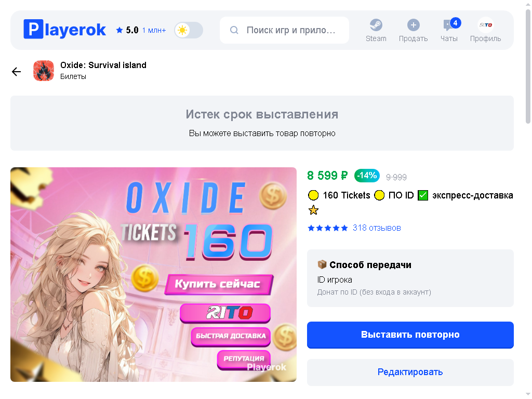Open the Билеты category link
This screenshot has width=532, height=399.
pyautogui.click(x=73, y=77)
